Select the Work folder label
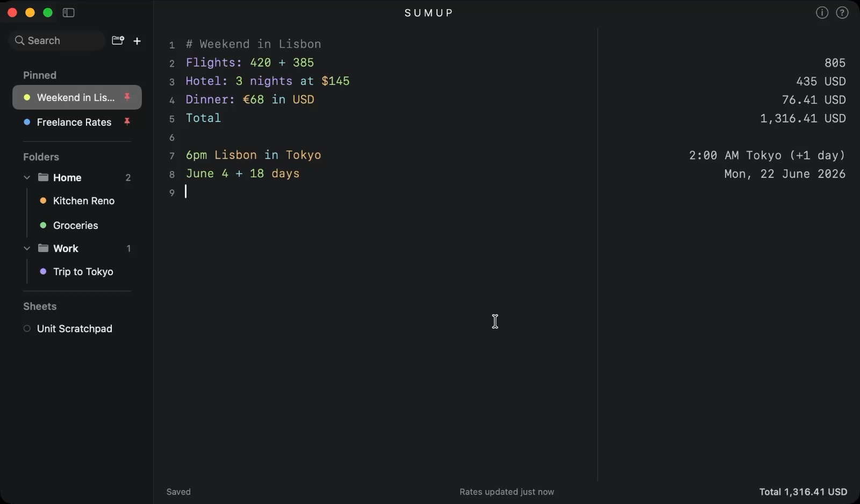The width and height of the screenshot is (860, 504). [66, 248]
